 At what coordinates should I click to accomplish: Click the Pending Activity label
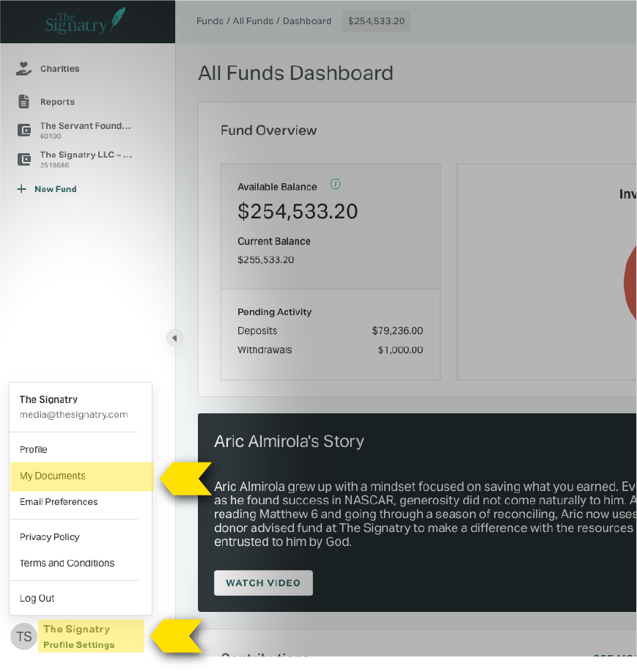[275, 312]
